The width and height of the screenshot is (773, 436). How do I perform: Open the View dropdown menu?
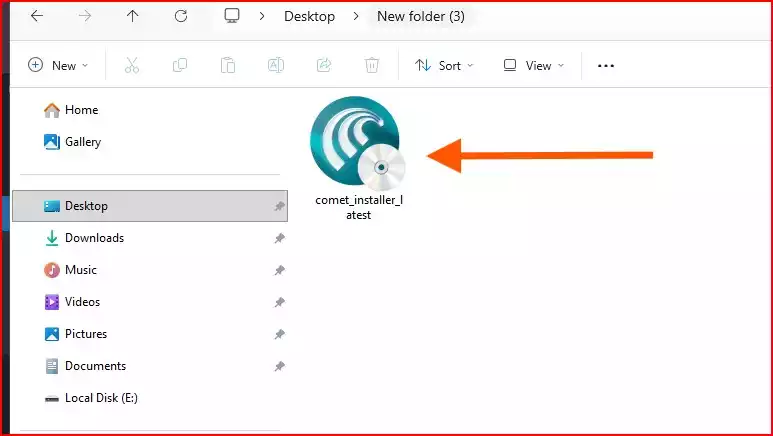(x=533, y=65)
